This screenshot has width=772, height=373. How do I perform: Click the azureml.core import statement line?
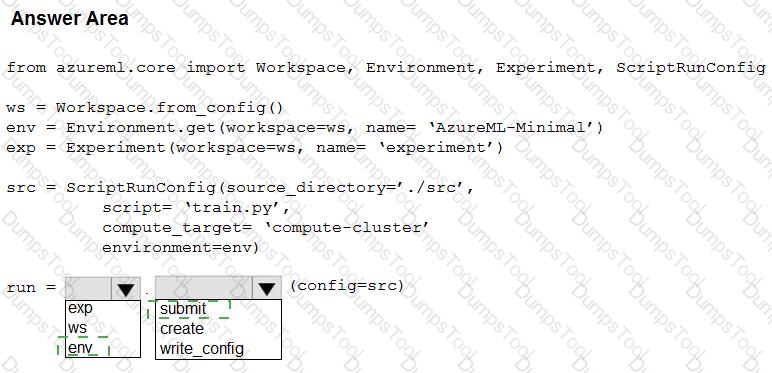point(386,68)
